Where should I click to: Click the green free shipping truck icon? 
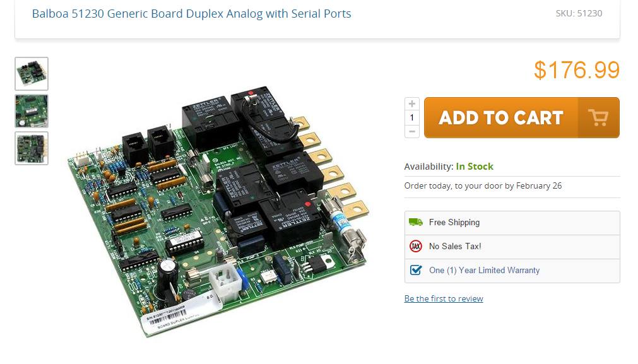pos(415,222)
